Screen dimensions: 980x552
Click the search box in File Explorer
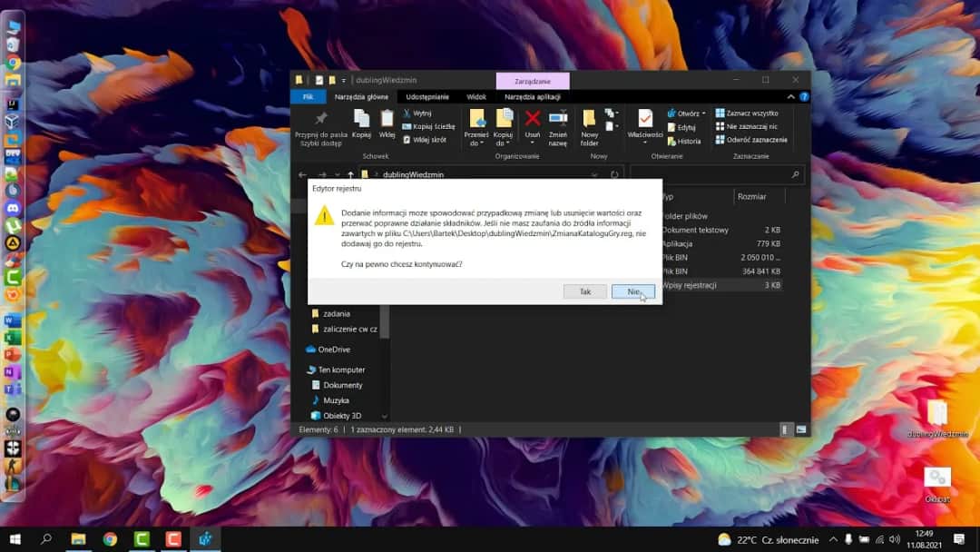pos(717,174)
